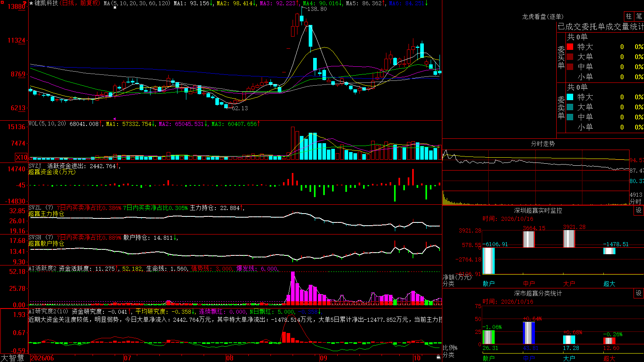Open 设 settings for 深圳超赢实时监控
Image resolution: width=644 pixels, height=362 pixels.
(639, 210)
